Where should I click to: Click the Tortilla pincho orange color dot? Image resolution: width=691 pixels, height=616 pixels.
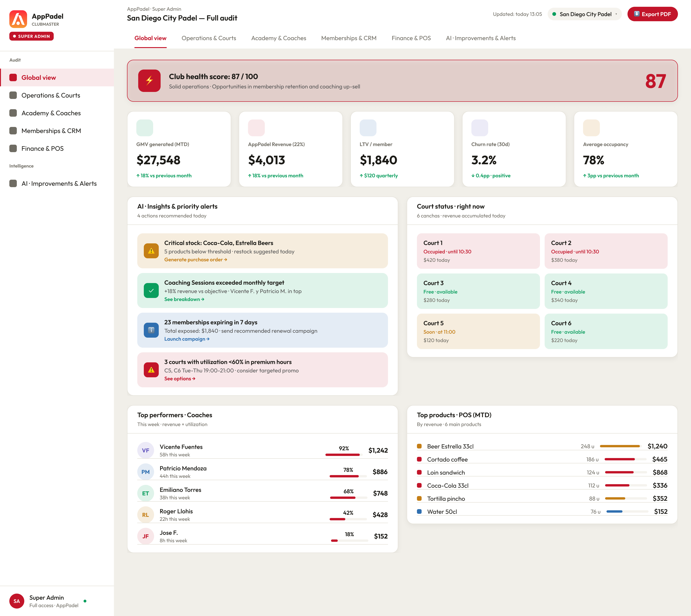pos(420,498)
